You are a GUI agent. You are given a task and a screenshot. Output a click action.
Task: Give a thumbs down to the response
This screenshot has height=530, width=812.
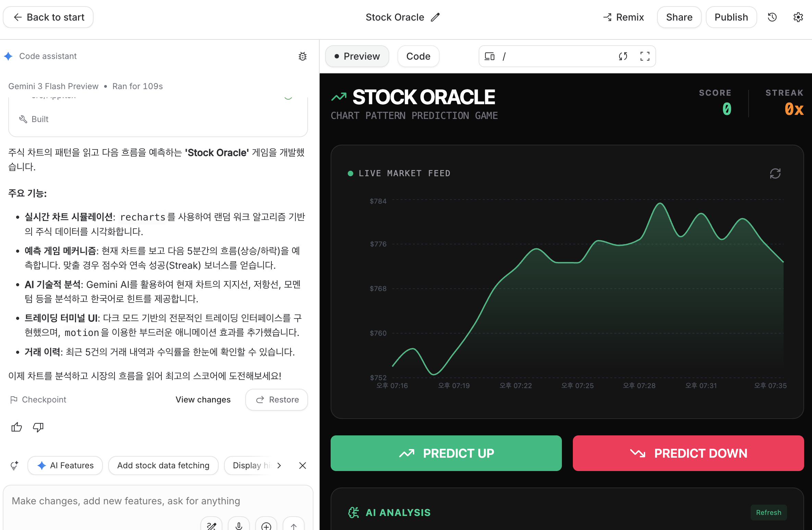tap(38, 427)
